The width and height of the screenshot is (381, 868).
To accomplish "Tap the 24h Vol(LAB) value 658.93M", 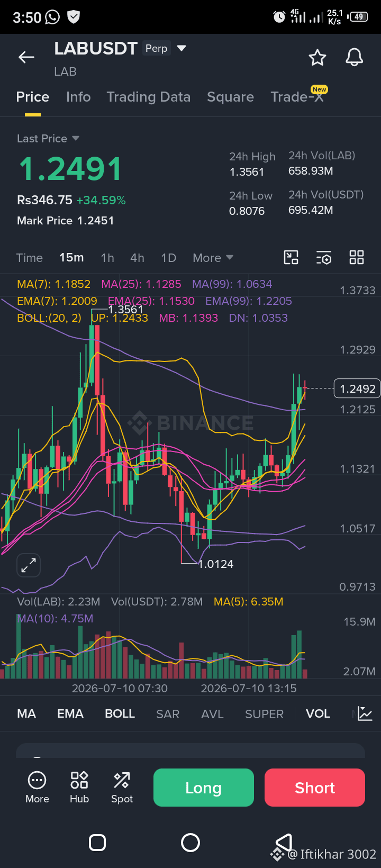I will (x=311, y=170).
